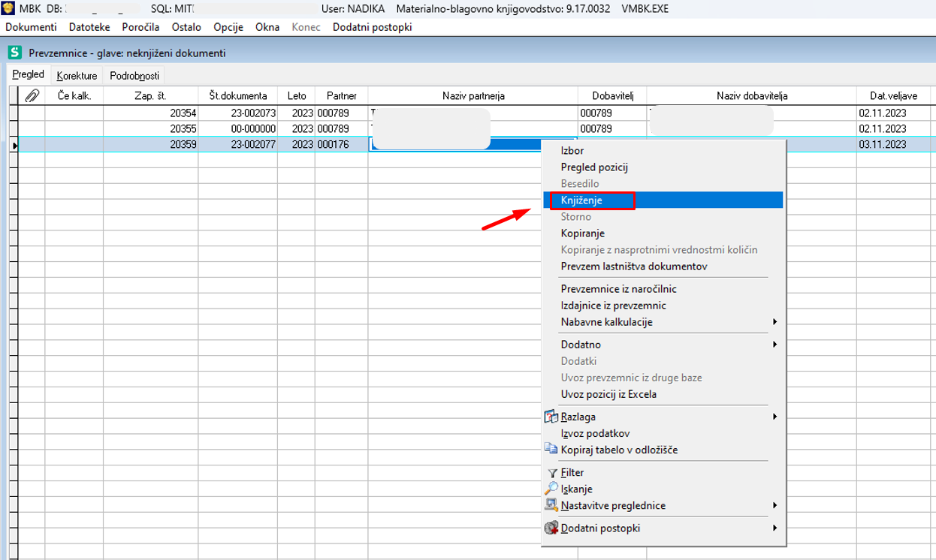This screenshot has width=936, height=560.
Task: Click Knjiženje in the context menu
Action: (581, 200)
